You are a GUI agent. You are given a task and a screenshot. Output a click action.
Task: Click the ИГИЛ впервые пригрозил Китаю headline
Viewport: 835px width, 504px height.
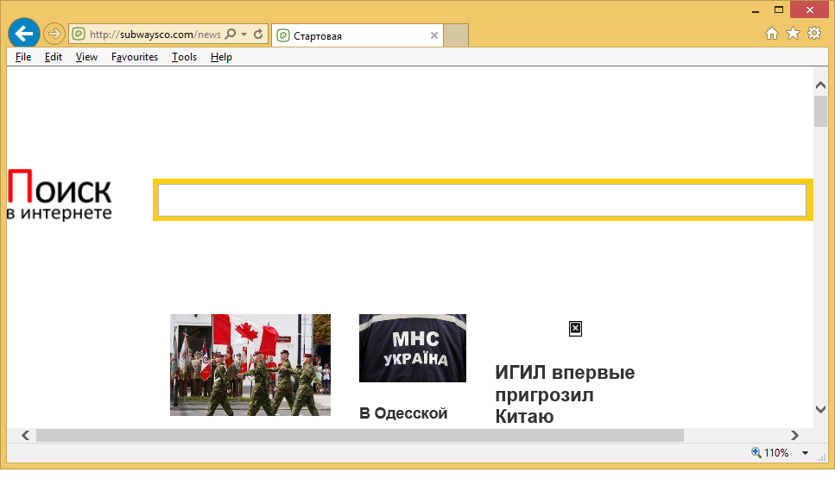(565, 394)
